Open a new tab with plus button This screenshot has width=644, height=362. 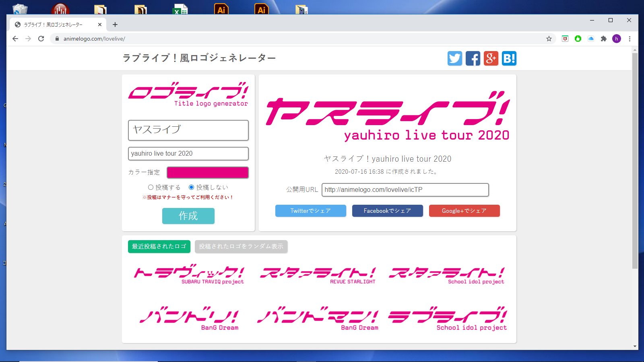click(115, 25)
